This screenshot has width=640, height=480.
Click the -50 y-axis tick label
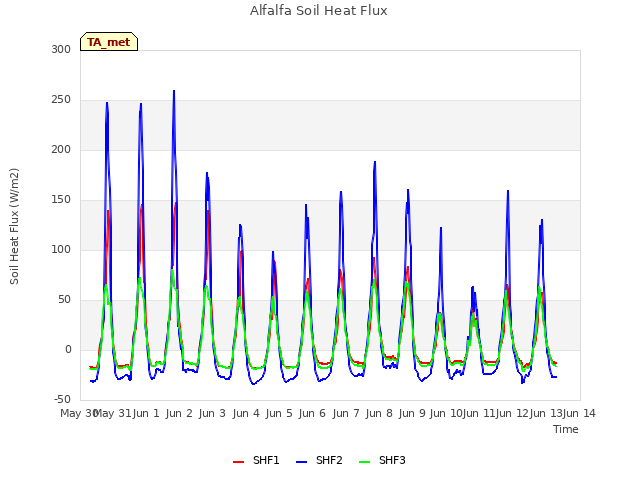(x=62, y=400)
